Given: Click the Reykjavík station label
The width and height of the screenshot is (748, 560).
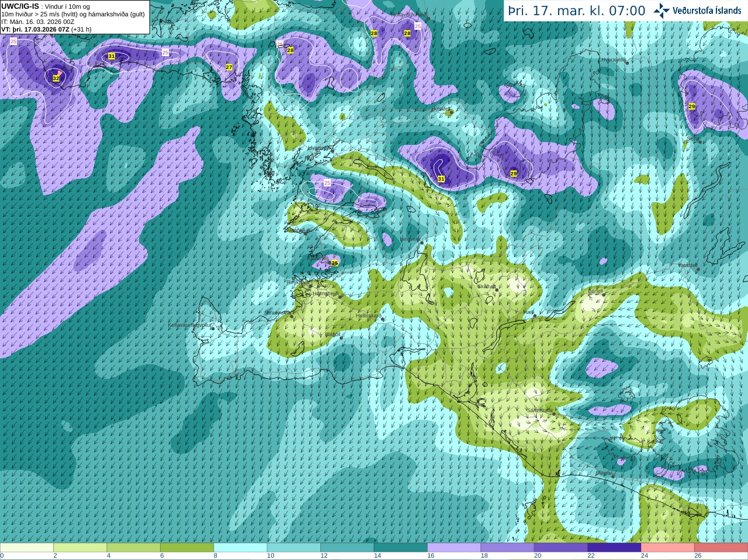Looking at the screenshot, I should [x=298, y=282].
